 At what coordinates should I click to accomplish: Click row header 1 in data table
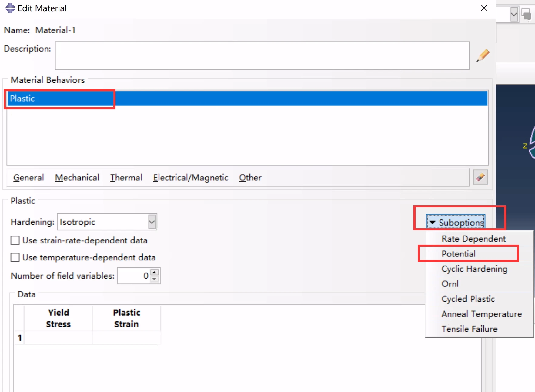[19, 338]
